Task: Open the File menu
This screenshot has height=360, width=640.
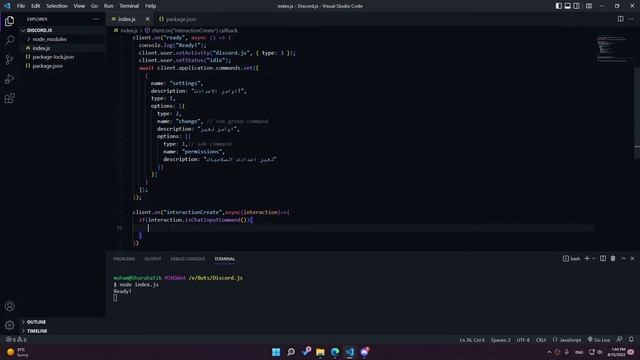Action: 21,6
